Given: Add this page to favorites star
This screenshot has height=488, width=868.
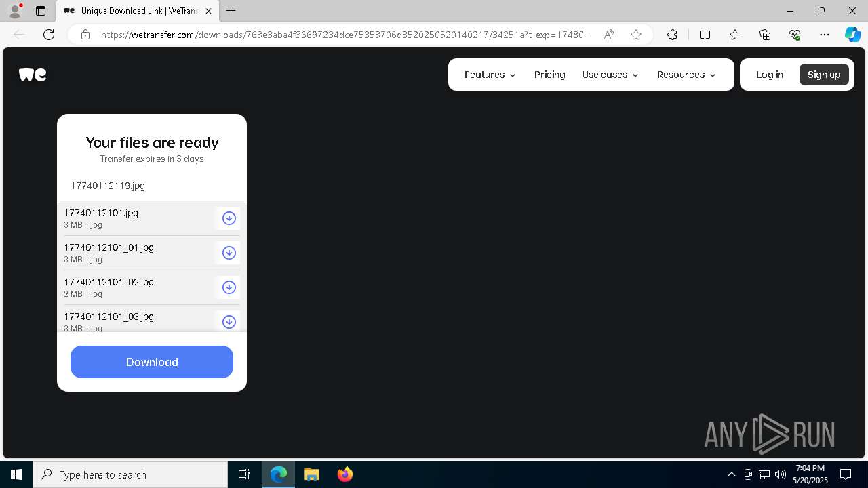Looking at the screenshot, I should point(636,35).
